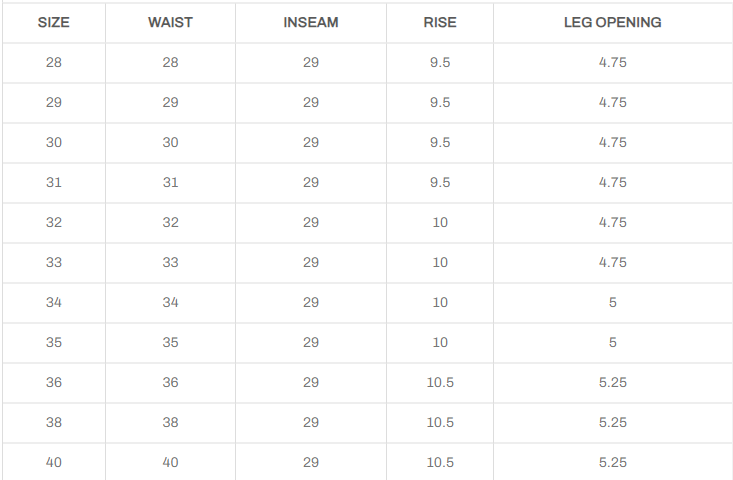The width and height of the screenshot is (733, 480).
Task: Select size 34 in the SIZE column
Action: 54,302
